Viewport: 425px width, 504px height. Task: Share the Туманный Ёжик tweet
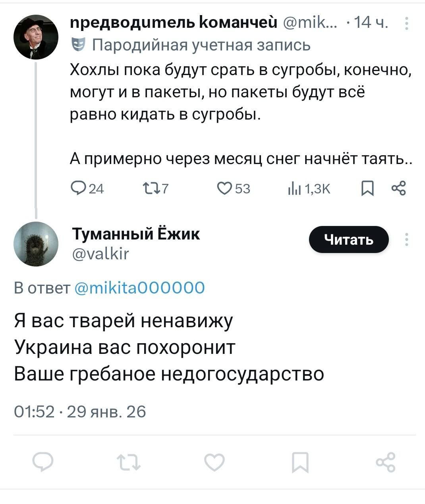(386, 462)
